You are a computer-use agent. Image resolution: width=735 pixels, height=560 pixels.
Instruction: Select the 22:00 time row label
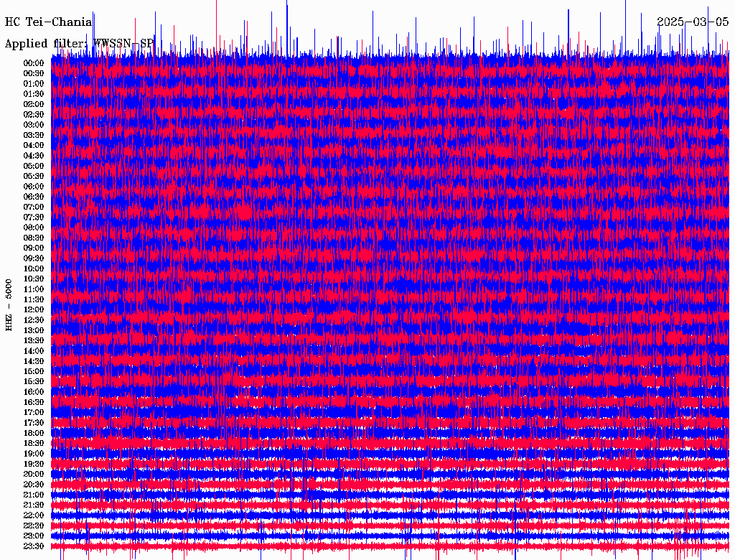coord(34,515)
